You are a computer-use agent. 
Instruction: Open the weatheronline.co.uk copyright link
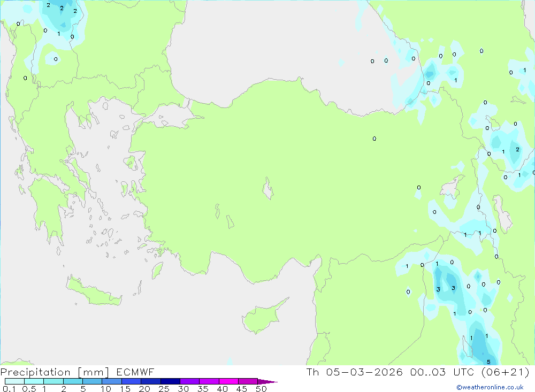tap(490, 387)
